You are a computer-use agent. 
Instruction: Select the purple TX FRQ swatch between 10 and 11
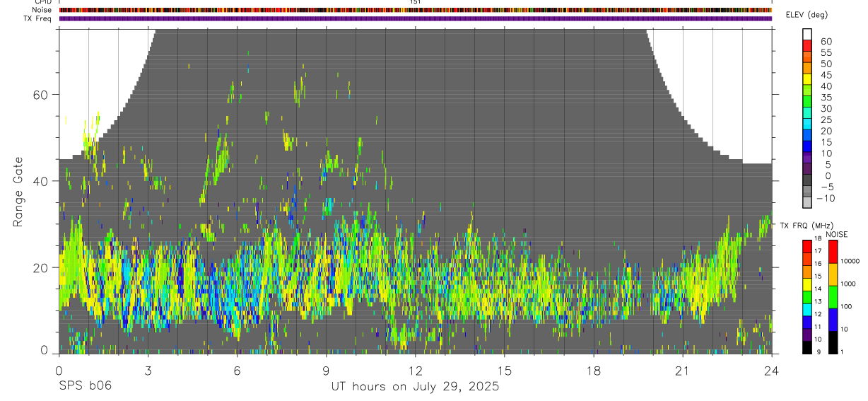[807, 335]
